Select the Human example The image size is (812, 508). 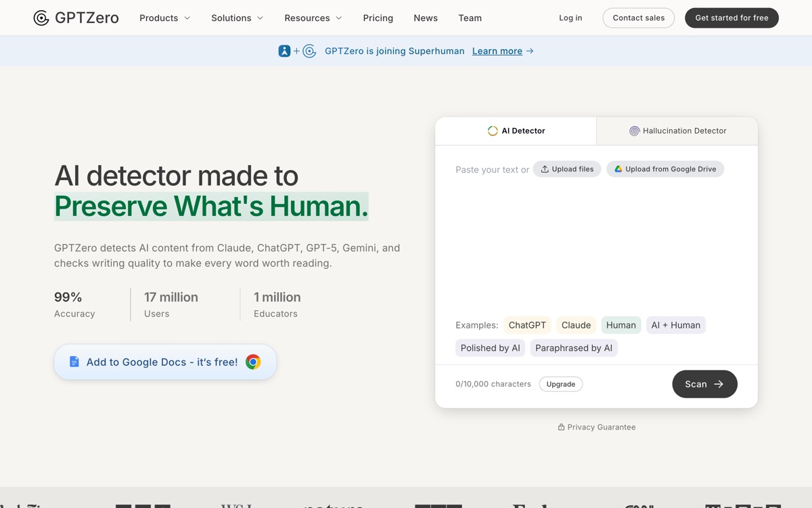(x=621, y=325)
